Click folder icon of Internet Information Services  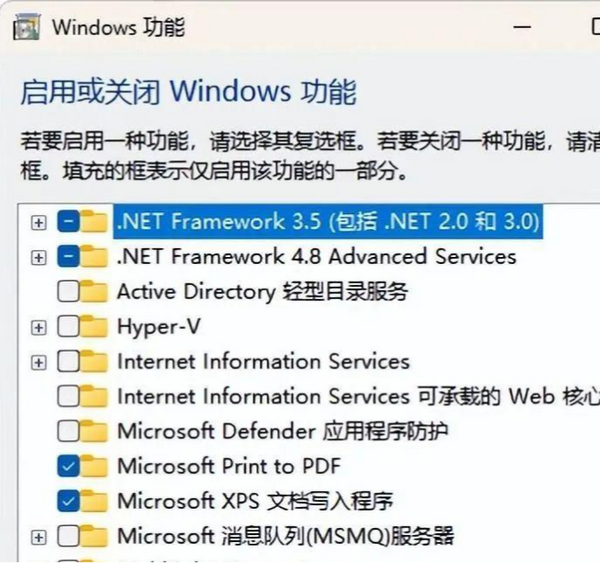click(94, 361)
